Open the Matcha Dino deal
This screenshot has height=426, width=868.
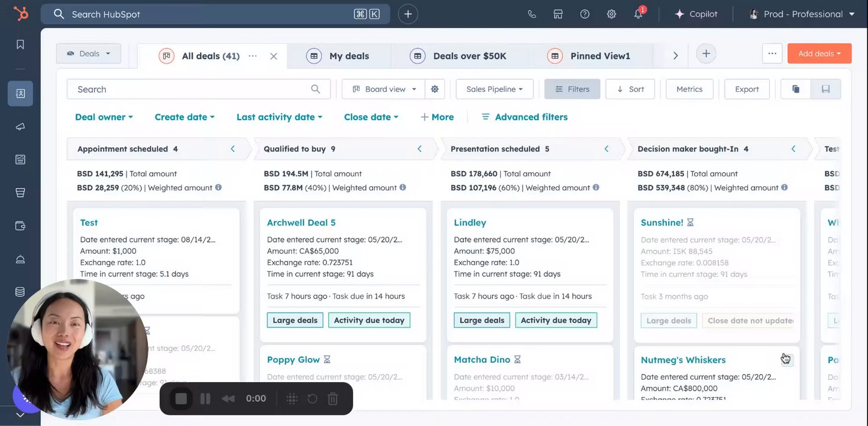tap(482, 360)
